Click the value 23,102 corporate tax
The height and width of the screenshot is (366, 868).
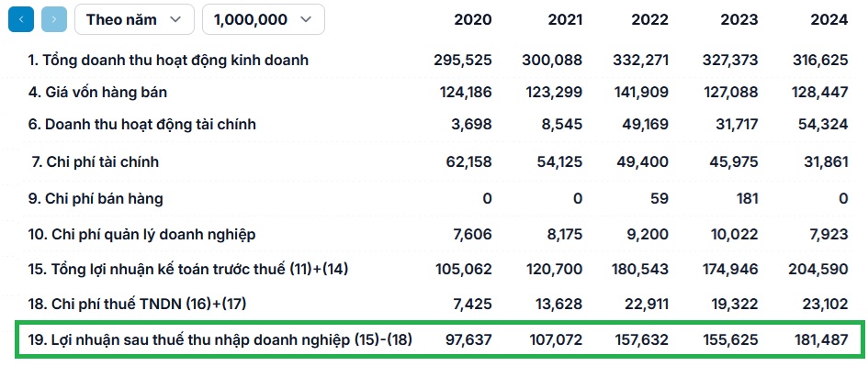pos(824,304)
